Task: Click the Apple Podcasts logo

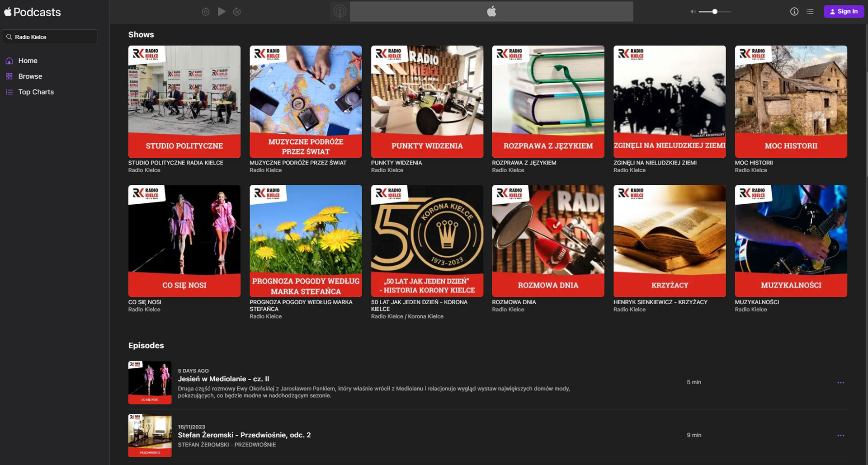Action: click(33, 12)
